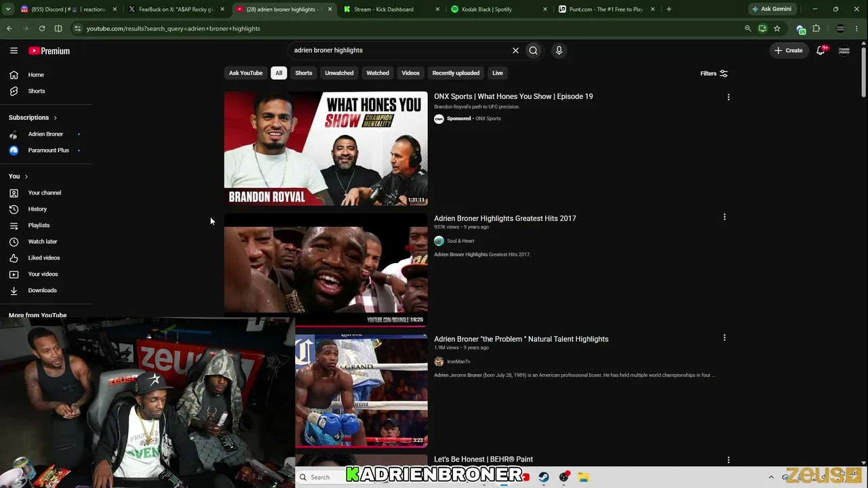868x488 pixels.
Task: Start voice search with microphone
Action: [559, 50]
